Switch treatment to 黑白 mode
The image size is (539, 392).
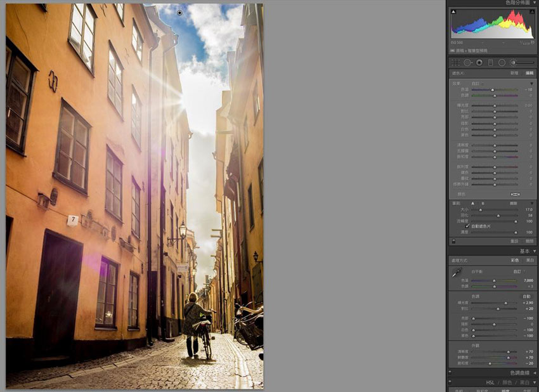(x=530, y=260)
